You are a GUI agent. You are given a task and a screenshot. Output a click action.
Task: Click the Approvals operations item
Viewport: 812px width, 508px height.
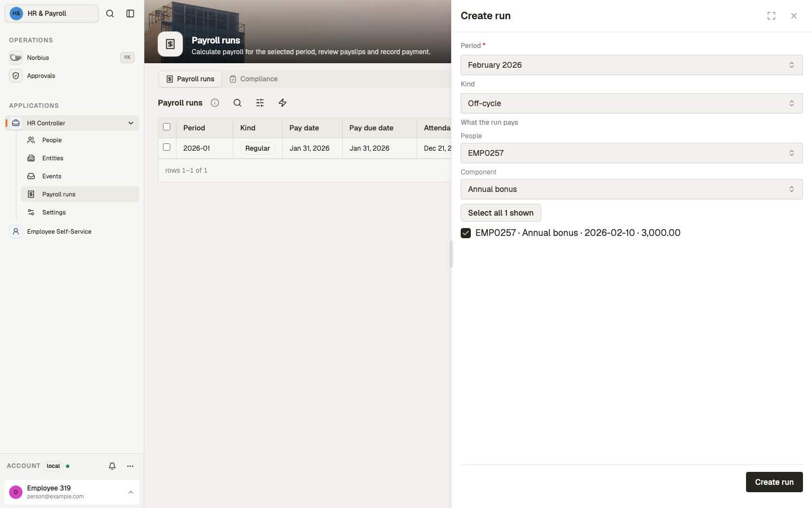(72, 76)
